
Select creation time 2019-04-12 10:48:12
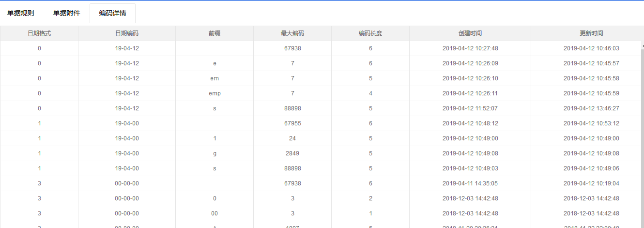tap(470, 123)
